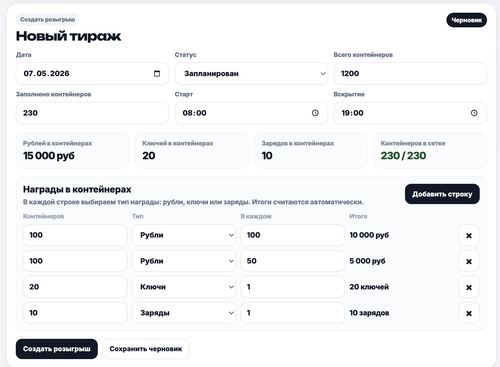Edit В каждом value in Ключи row
500x367 pixels.
[x=293, y=287]
